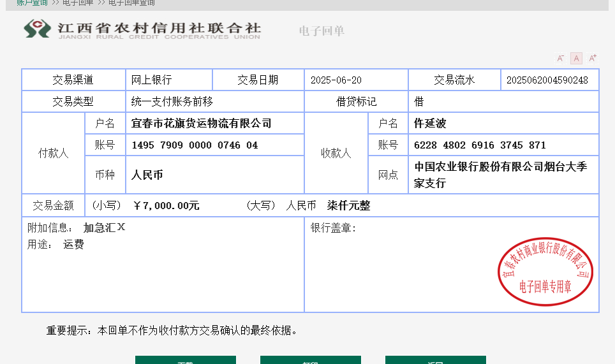Screen dimensions: 615x364
Task: Click the 币种 label cell
Action: pyautogui.click(x=105, y=175)
